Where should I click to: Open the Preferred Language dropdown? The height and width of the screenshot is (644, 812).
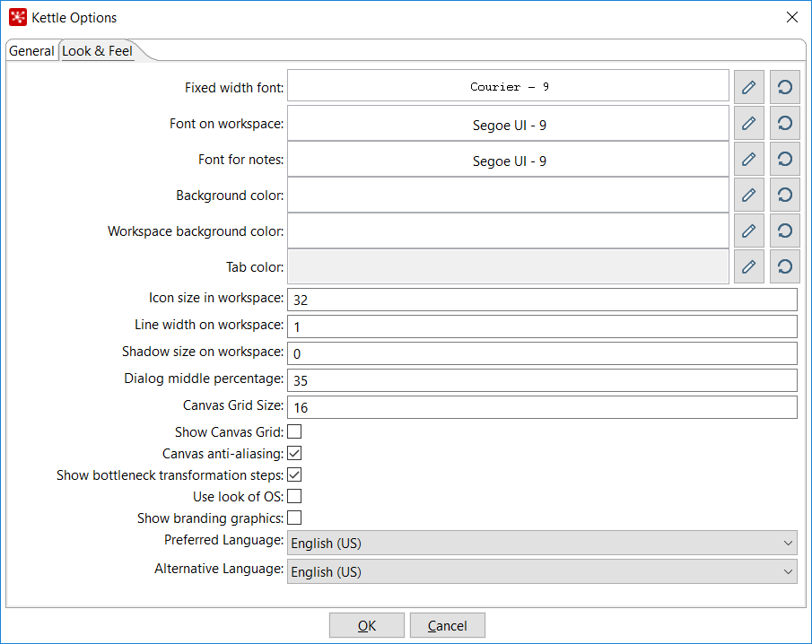click(x=541, y=543)
